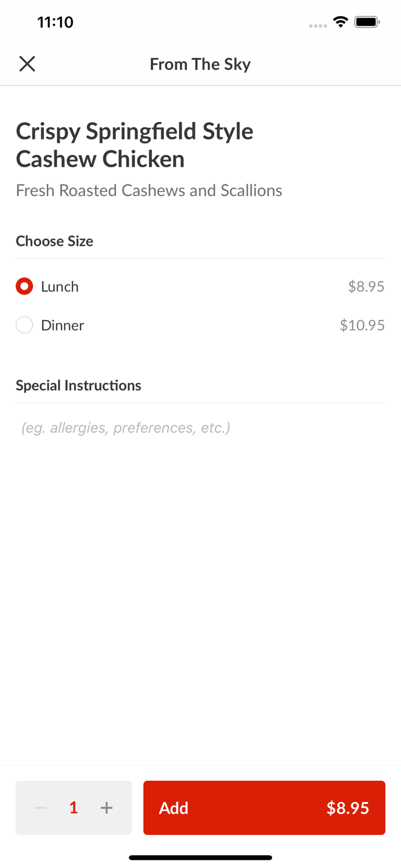
Task: Tap the Crispy Springfield Style Cashew Chicken title
Action: tap(134, 144)
